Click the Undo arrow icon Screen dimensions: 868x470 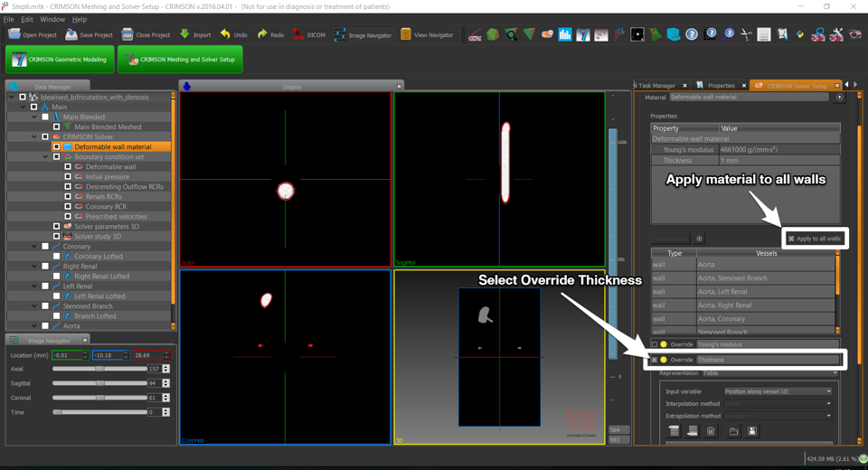tap(225, 34)
